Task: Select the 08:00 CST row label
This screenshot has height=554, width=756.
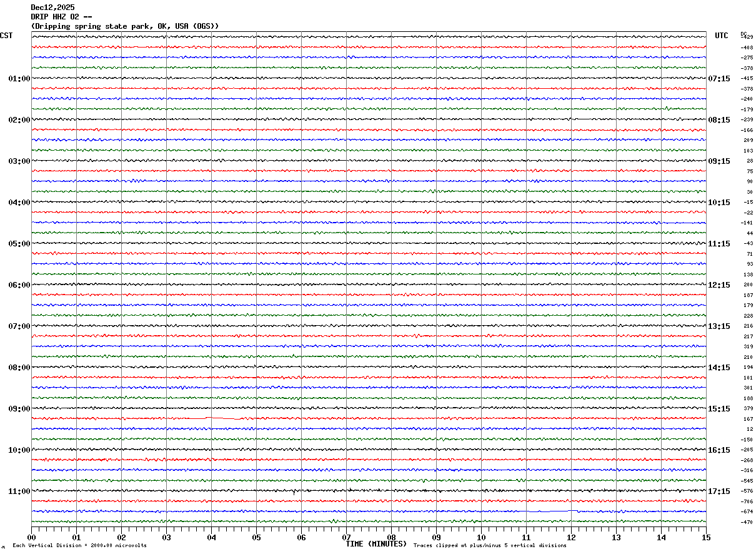Action: point(19,368)
